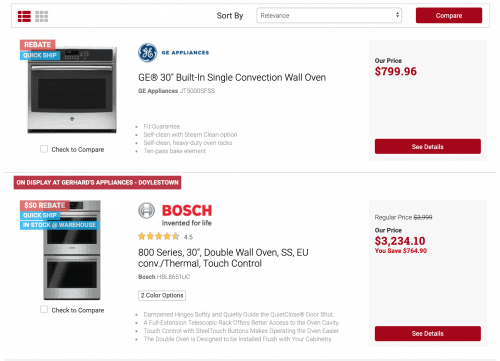This screenshot has width=500, height=361.
Task: Click the REBATE badge on GE oven
Action: [38, 45]
